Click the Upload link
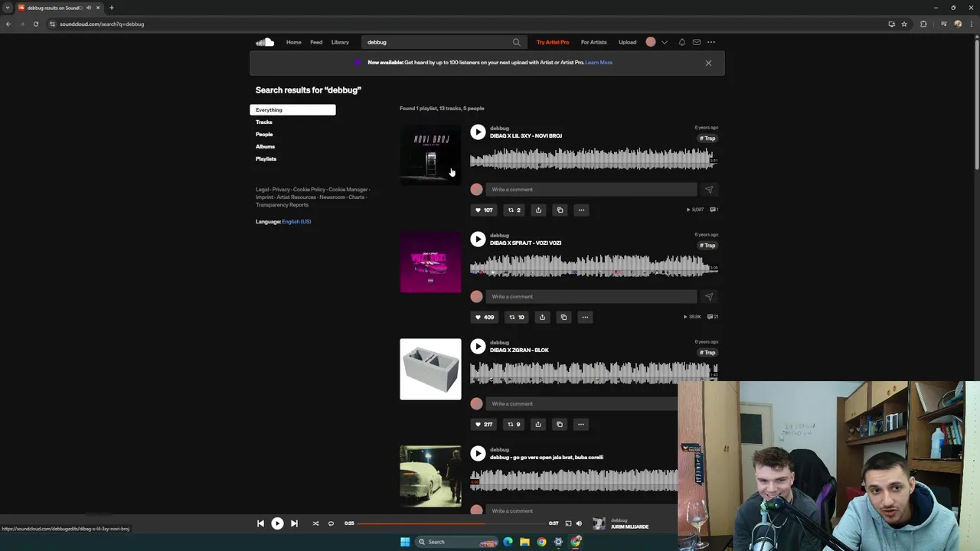980x551 pixels. [x=627, y=42]
